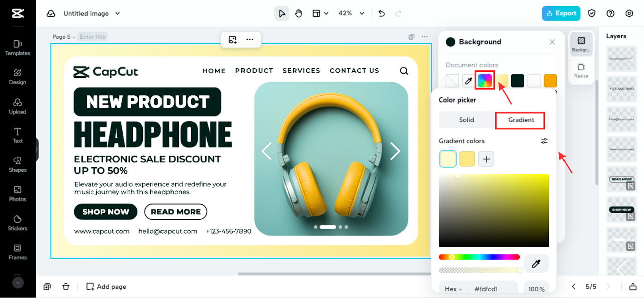Expand the Untitled image title dropdown
Image resolution: width=644 pixels, height=299 pixels.
click(x=118, y=14)
